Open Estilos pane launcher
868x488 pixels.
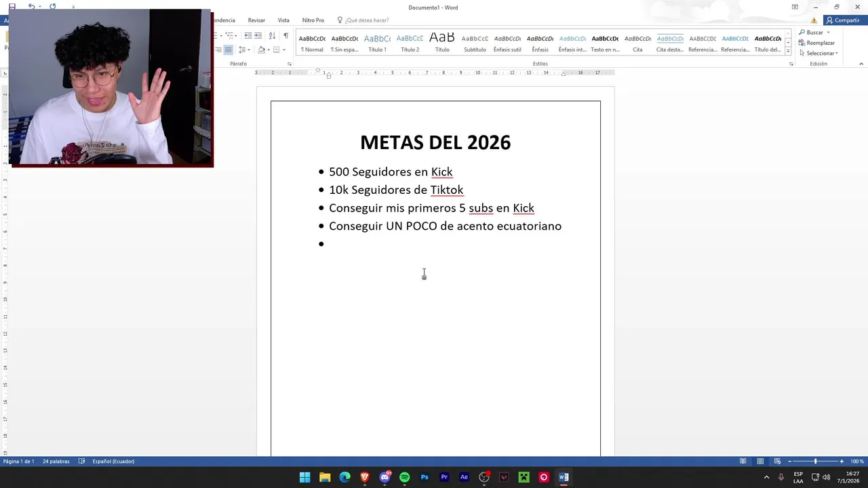(791, 64)
